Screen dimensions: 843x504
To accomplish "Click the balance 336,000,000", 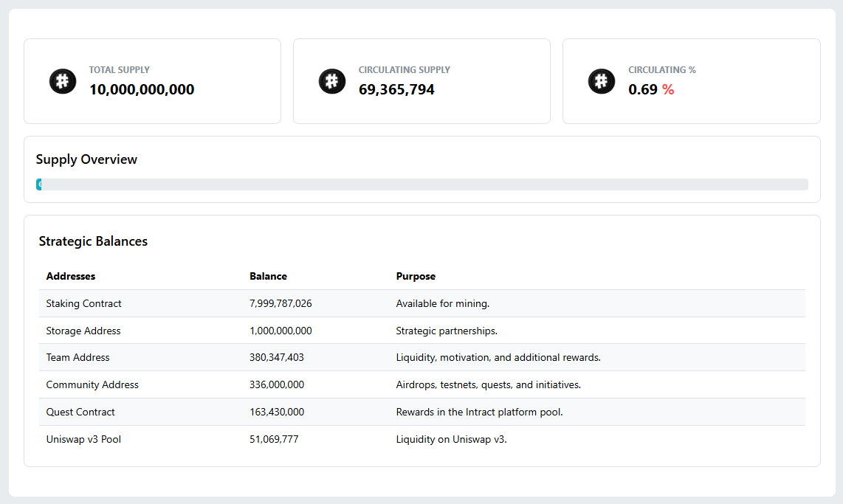I will click(x=277, y=384).
